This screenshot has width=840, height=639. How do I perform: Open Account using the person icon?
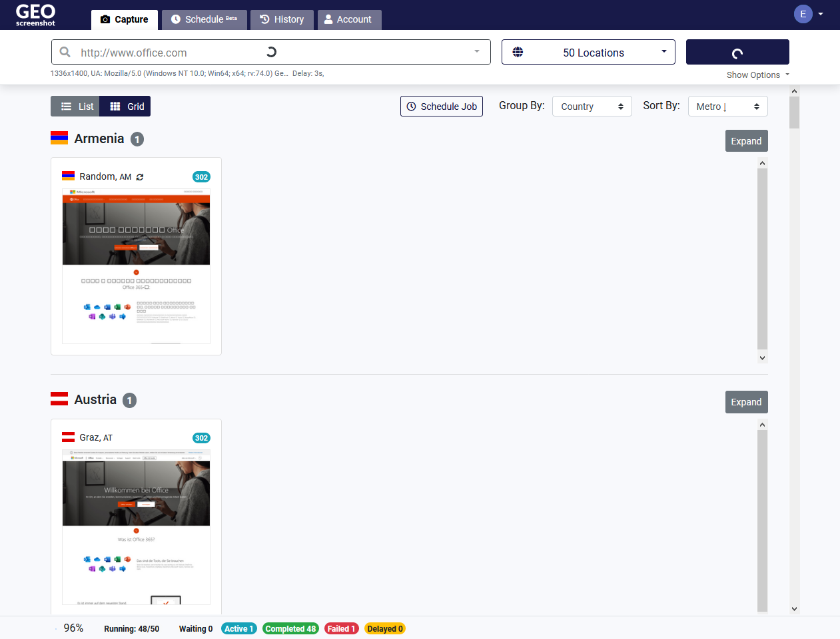coord(328,19)
